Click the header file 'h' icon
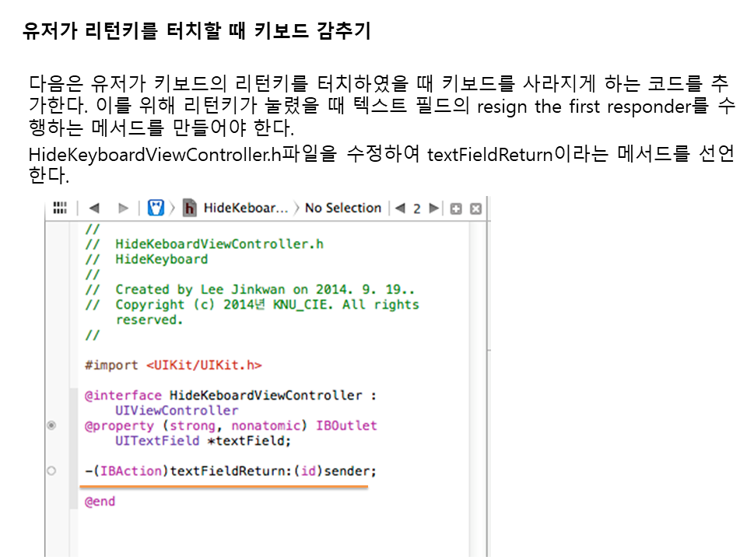Screen dimensions: 747x560 (x=189, y=208)
